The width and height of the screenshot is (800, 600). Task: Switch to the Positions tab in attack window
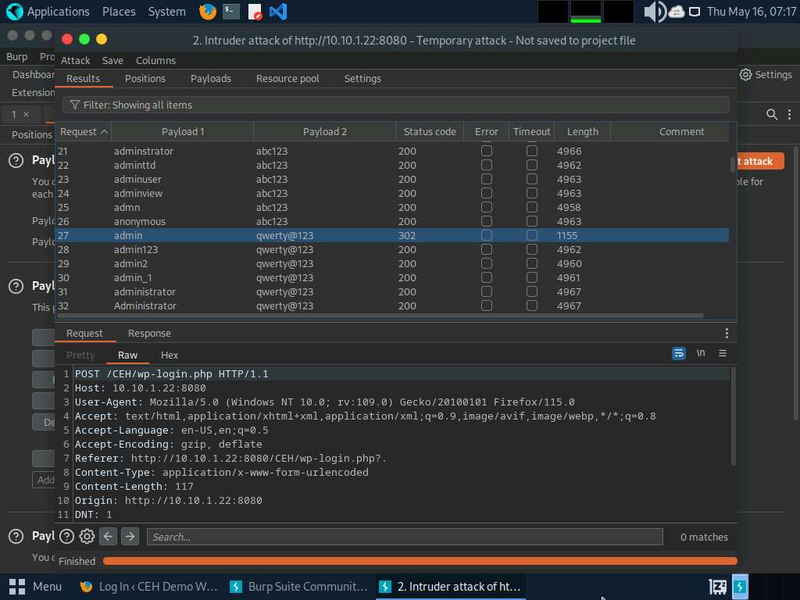click(145, 79)
